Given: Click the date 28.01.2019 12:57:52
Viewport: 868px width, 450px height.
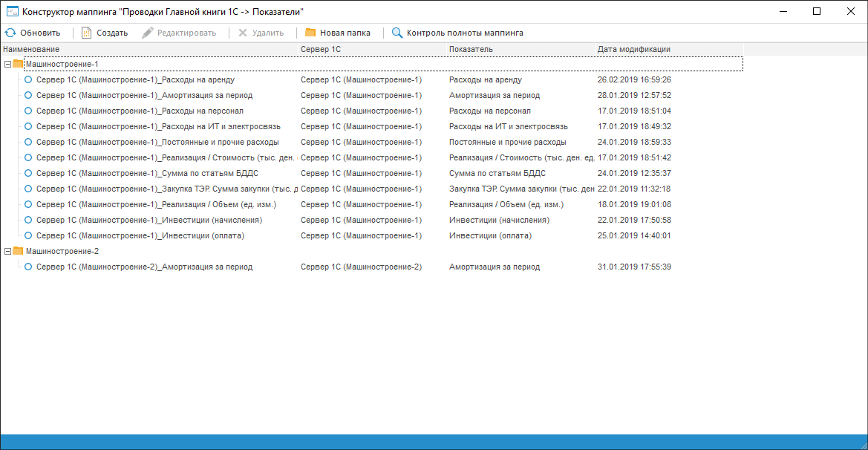Looking at the screenshot, I should point(634,95).
